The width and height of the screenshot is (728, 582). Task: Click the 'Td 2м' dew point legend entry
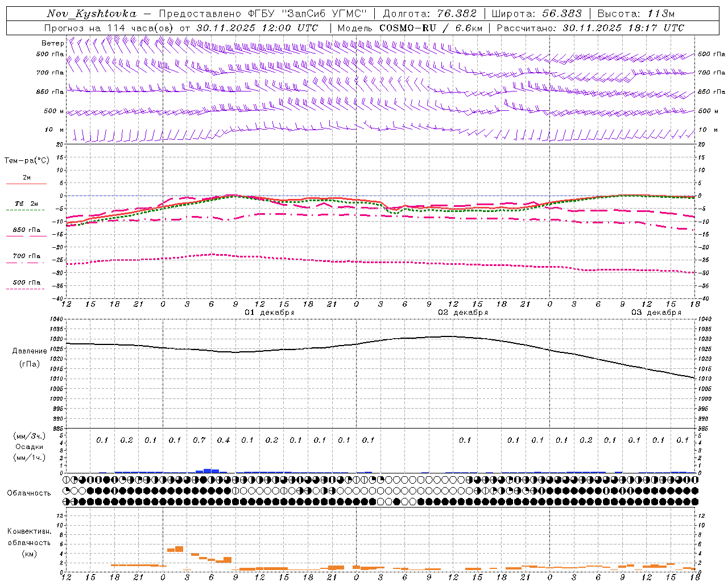[x=26, y=203]
